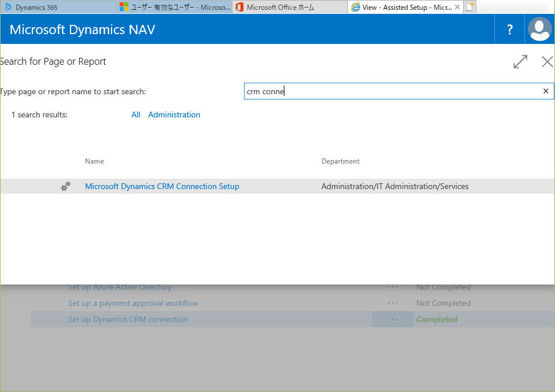Close the Search for Page or Report dialog

point(547,62)
